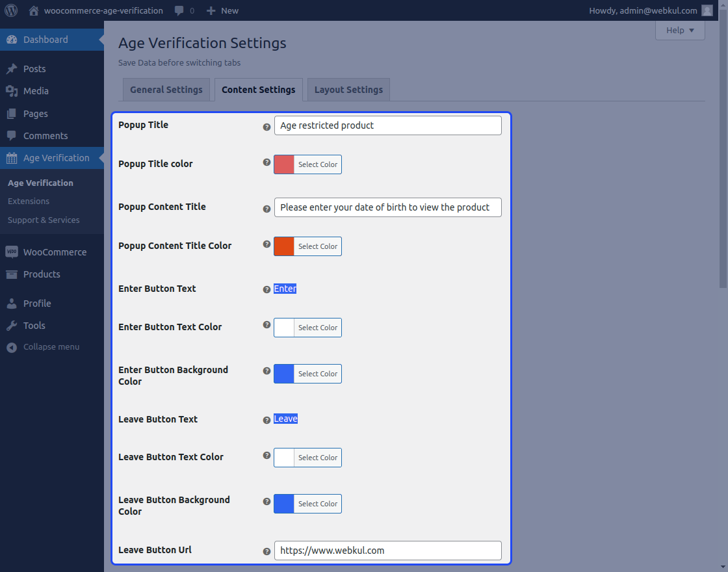Open the comments bubble in admin bar

(184, 10)
